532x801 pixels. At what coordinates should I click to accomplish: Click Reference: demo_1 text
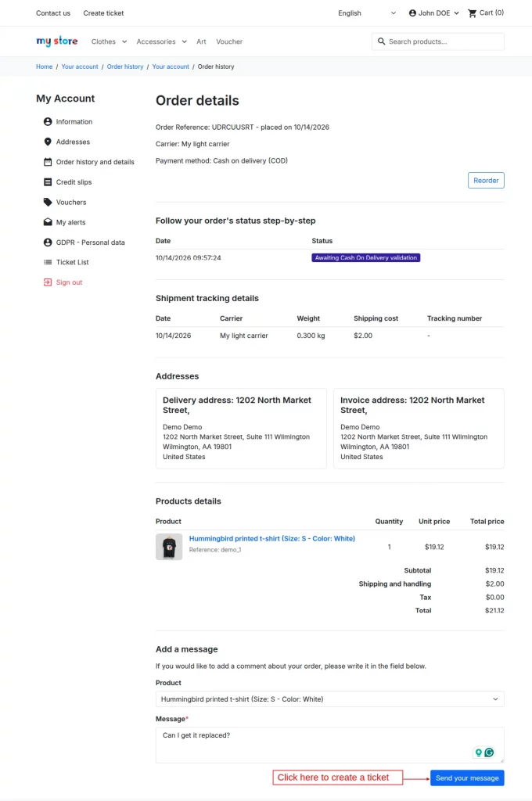click(215, 550)
